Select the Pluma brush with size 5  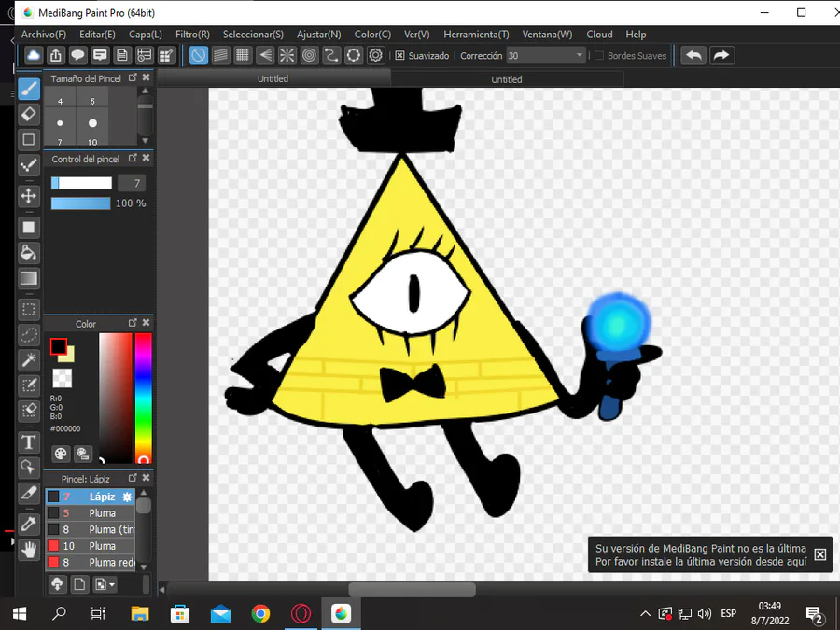[x=90, y=513]
